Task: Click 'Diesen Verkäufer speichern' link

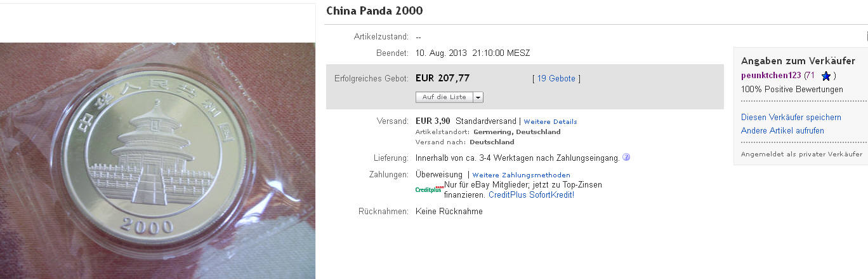Action: pos(791,118)
